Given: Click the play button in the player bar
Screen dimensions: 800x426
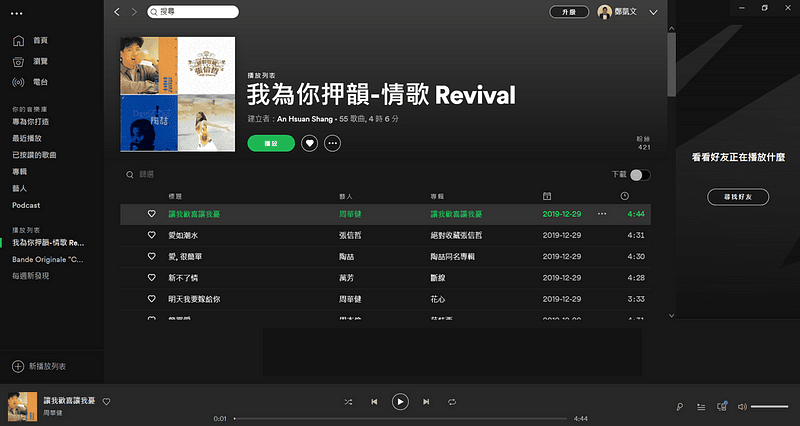Looking at the screenshot, I should [400, 402].
